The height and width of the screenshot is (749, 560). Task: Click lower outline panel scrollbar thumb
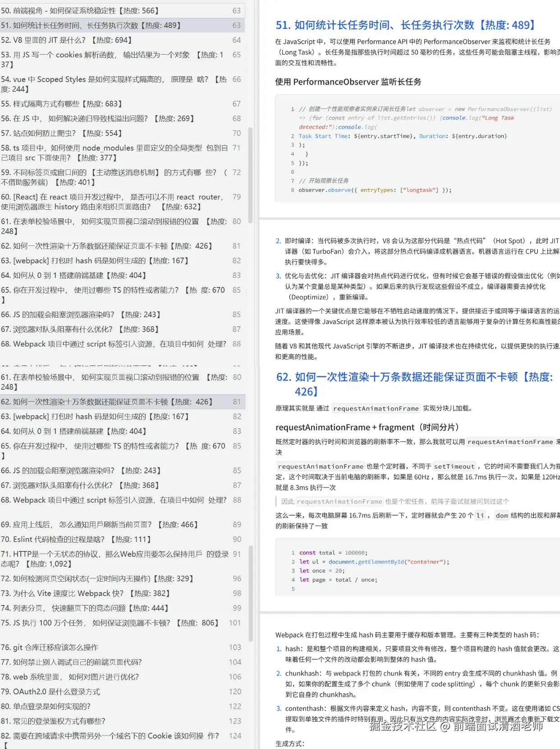(x=251, y=593)
